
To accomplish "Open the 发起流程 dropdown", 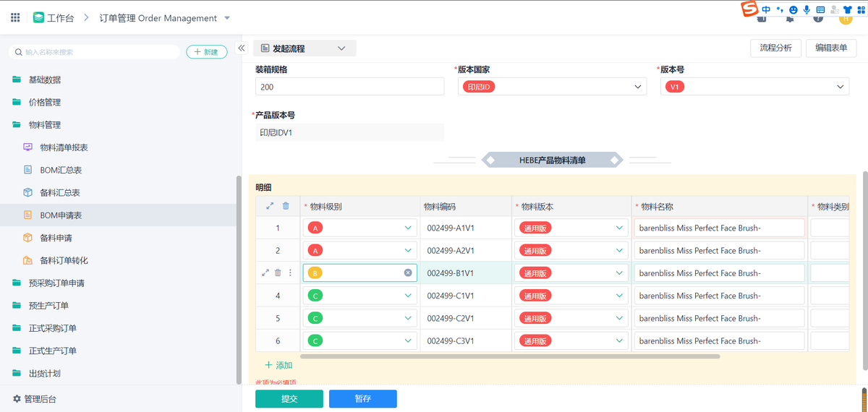I will 305,48.
